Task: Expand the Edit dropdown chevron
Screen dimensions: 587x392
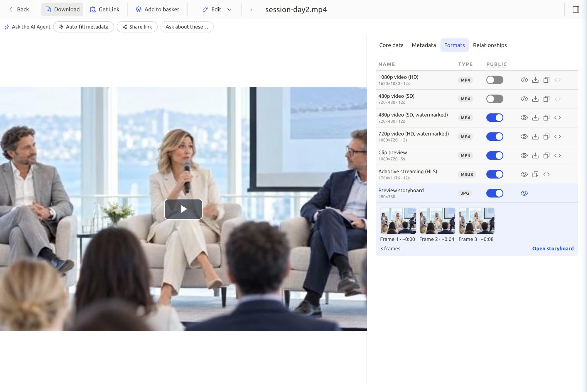Action: point(230,9)
